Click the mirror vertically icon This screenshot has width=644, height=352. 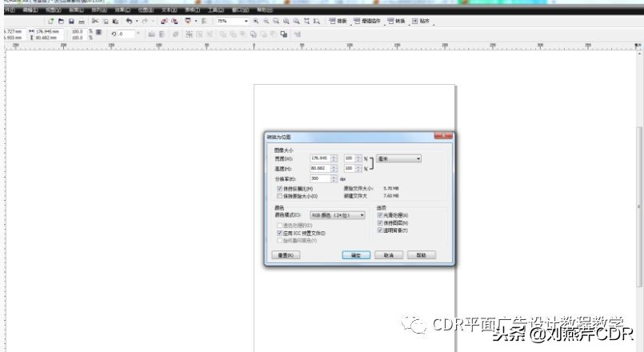[162, 34]
